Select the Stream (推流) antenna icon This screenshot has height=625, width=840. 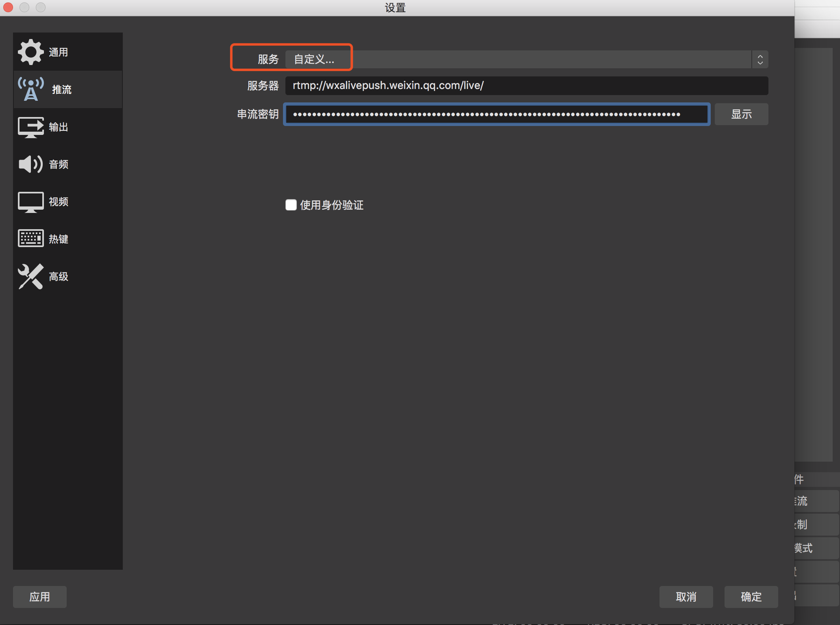[31, 89]
